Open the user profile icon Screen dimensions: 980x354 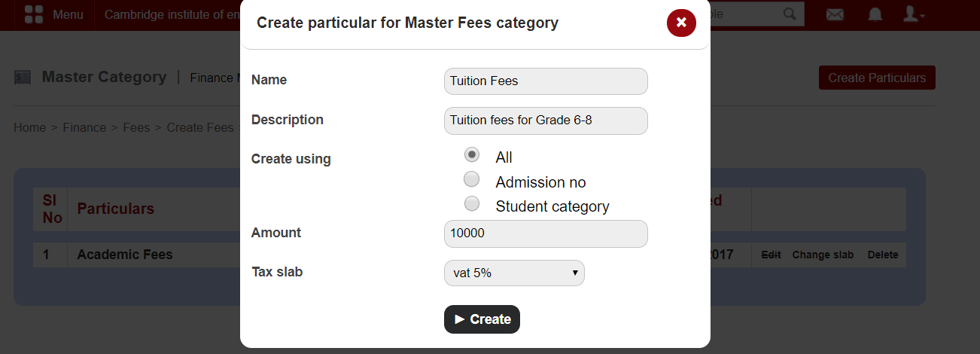(x=913, y=14)
